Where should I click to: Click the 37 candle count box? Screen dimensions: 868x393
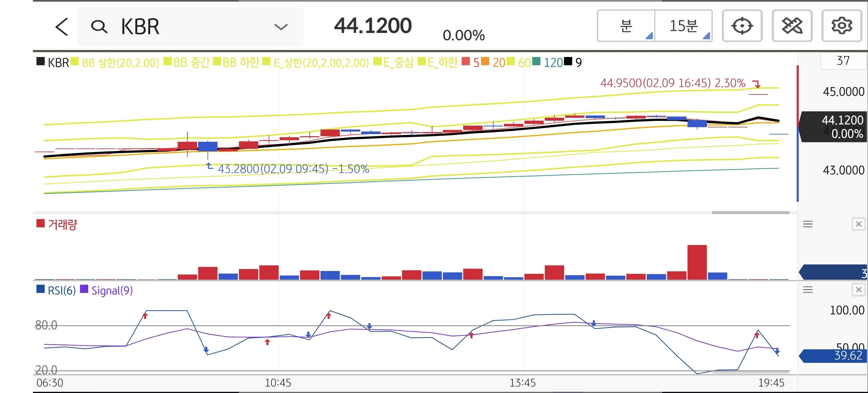pyautogui.click(x=843, y=61)
